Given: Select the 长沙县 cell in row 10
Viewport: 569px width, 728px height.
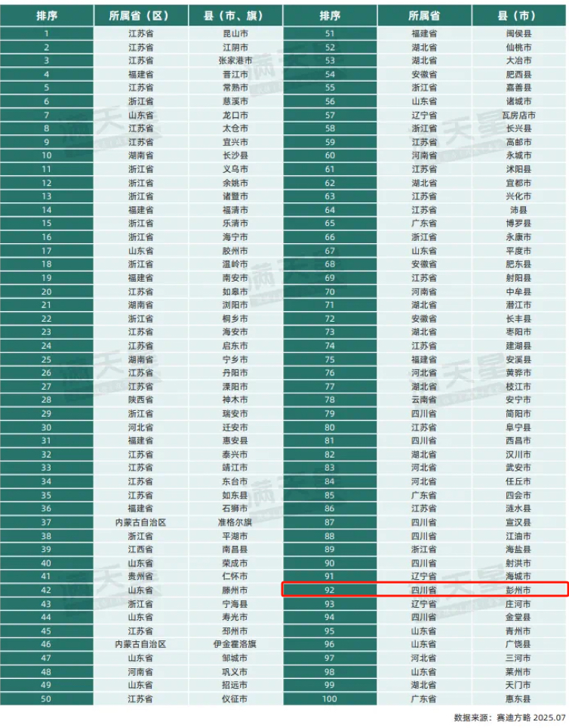Looking at the screenshot, I should 235,156.
